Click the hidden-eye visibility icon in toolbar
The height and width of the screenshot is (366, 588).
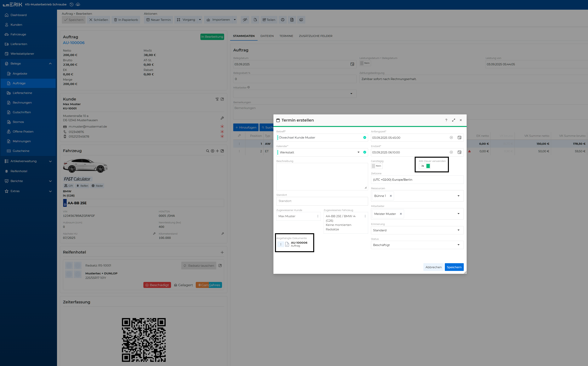[x=245, y=20]
